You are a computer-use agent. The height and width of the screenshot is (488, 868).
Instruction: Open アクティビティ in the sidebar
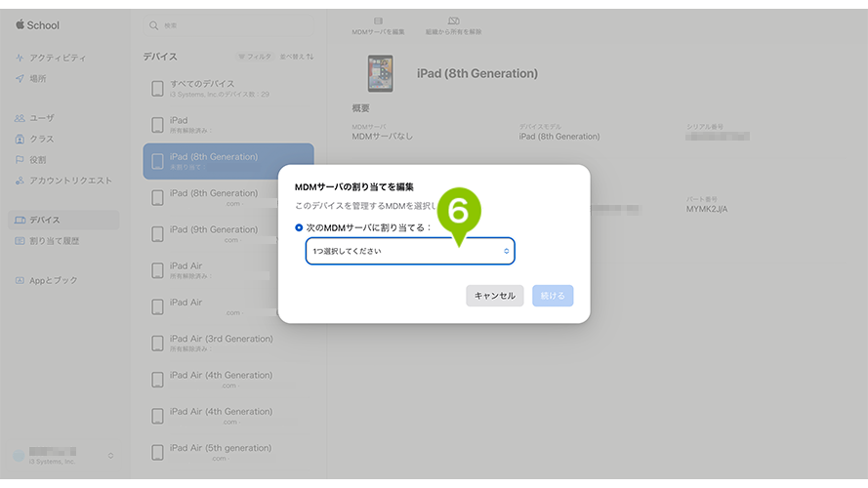point(58,58)
